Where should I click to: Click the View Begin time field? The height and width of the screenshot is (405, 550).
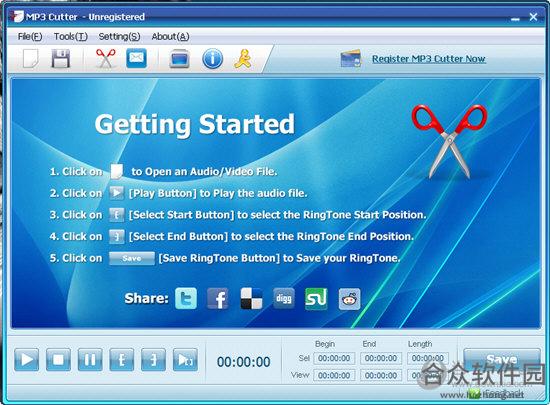pos(334,376)
